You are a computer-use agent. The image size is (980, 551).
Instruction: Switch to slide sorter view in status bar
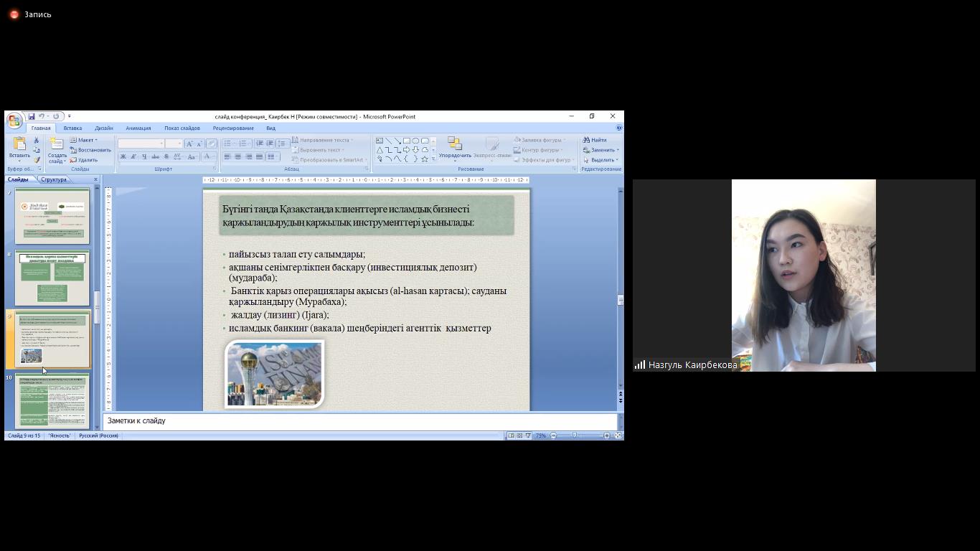[519, 435]
